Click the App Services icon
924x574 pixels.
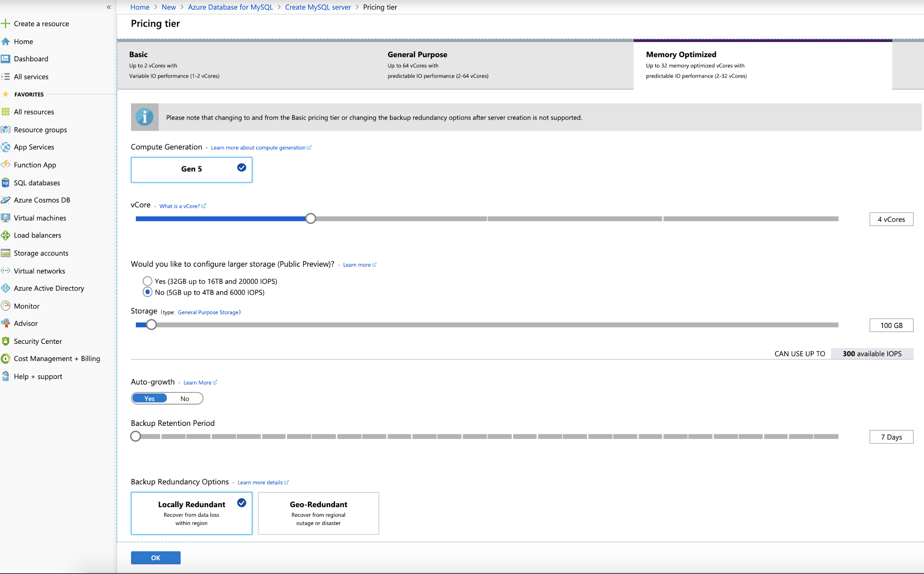pyautogui.click(x=5, y=147)
